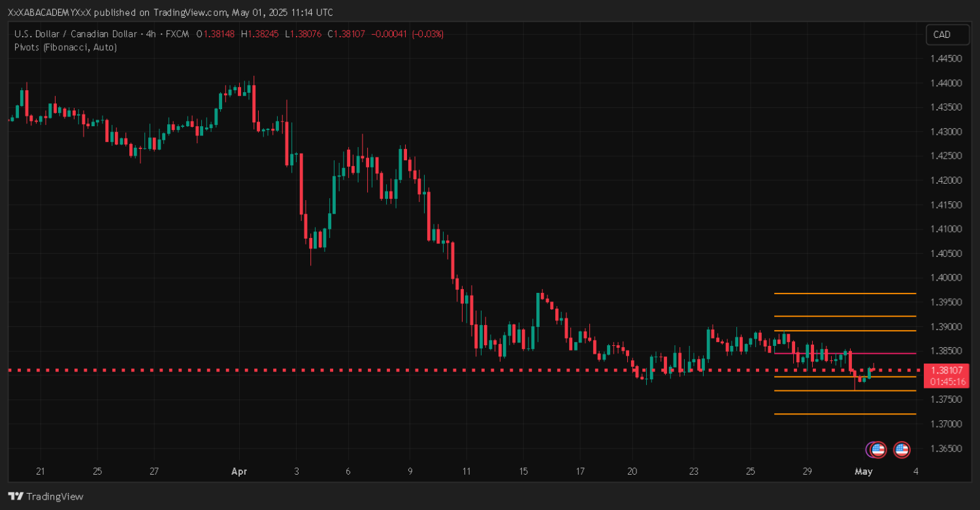The image size is (980, 510).
Task: Click the US flag event icon overlapping the purple circle
Action: pyautogui.click(x=879, y=449)
